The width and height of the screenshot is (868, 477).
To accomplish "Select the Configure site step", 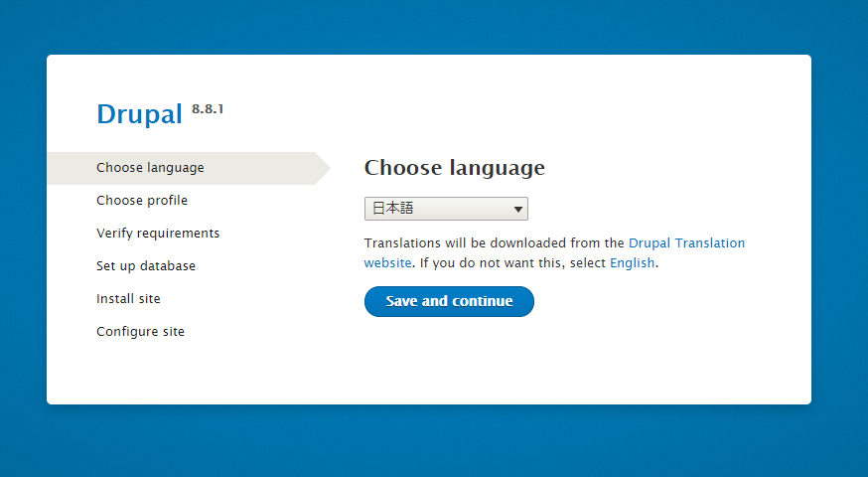I will click(x=140, y=331).
